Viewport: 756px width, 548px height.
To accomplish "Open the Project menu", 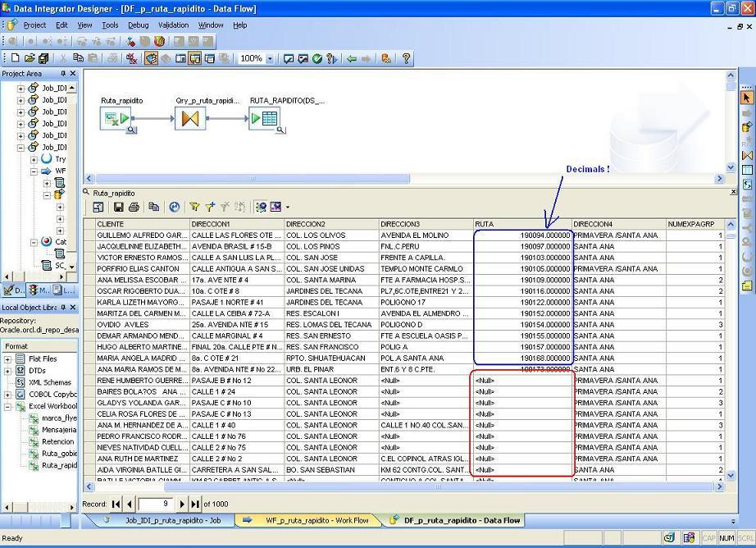I will point(34,25).
